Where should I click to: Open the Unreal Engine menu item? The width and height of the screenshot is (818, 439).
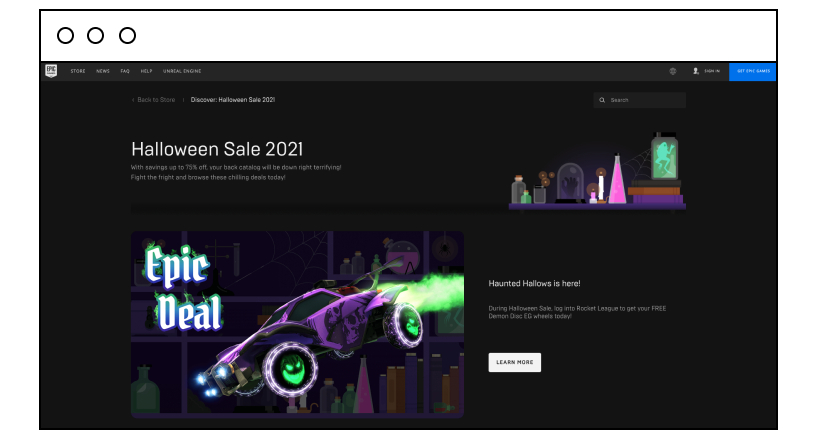pos(182,71)
